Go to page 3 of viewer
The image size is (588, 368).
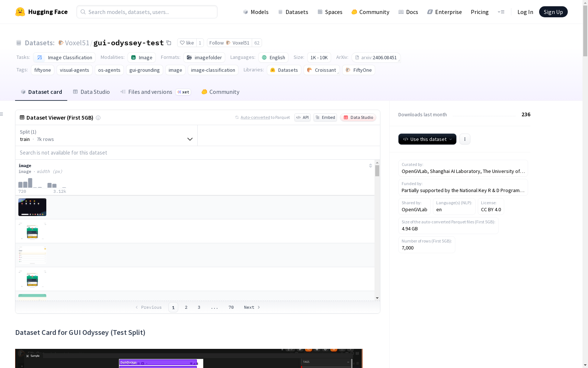(199, 307)
